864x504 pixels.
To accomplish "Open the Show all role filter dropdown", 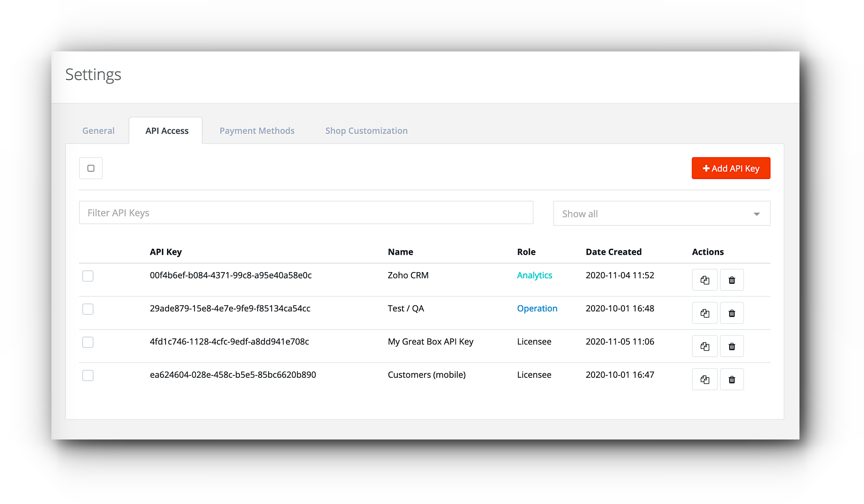I will pos(662,214).
